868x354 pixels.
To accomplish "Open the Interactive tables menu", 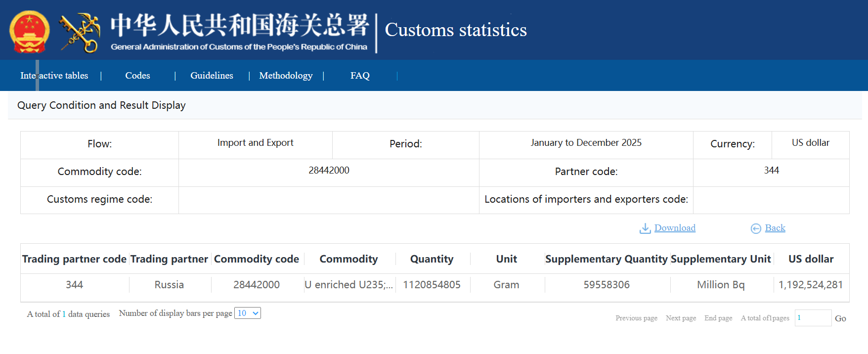I will coord(54,76).
